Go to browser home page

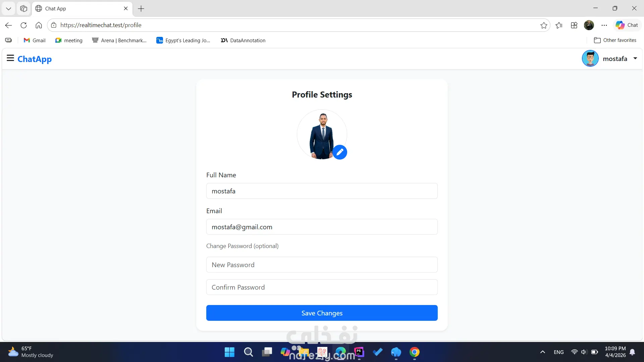[x=39, y=25]
